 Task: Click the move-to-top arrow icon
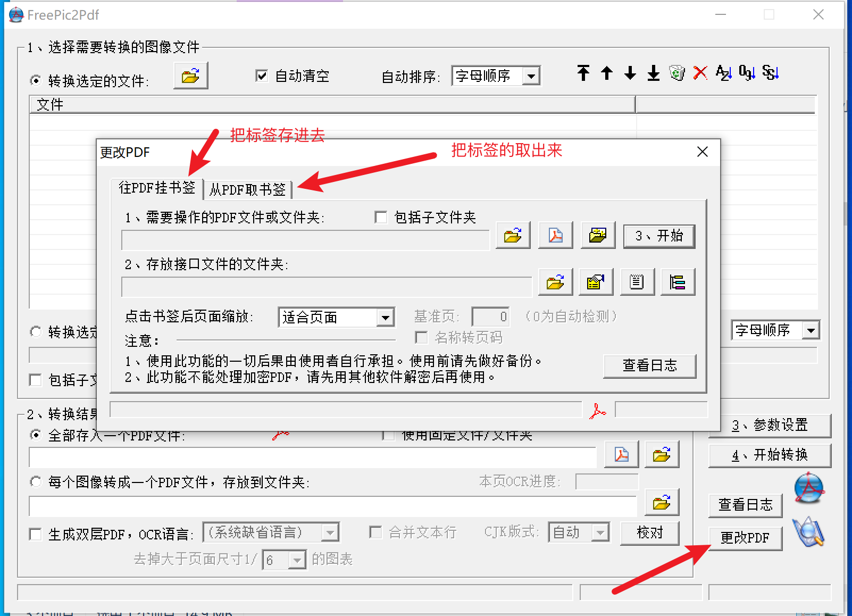click(583, 73)
